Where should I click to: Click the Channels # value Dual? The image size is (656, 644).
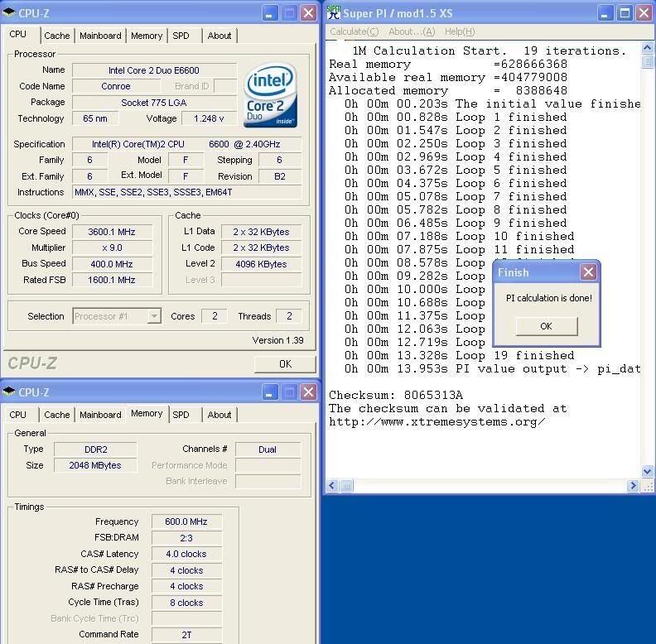click(x=268, y=449)
